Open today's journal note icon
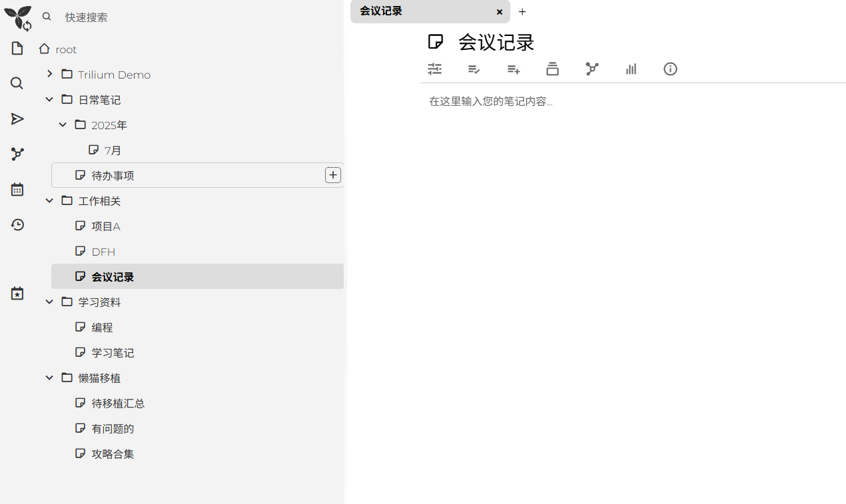The height and width of the screenshot is (504, 846). [x=17, y=294]
